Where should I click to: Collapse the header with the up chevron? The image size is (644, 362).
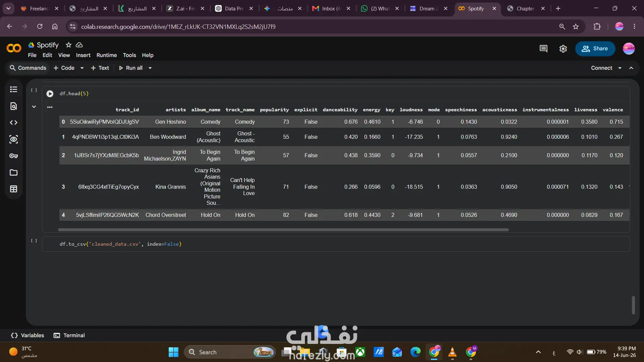point(631,68)
